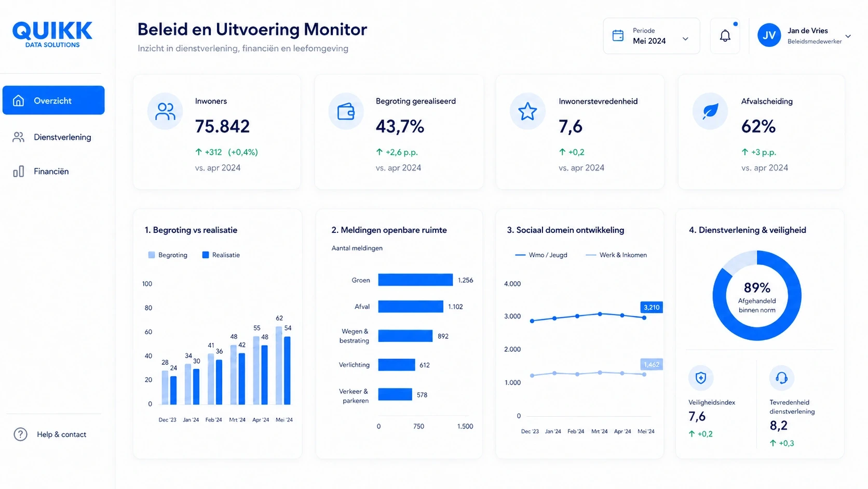Click the QUIKK Data Solutions logo
868x489 pixels.
[52, 34]
